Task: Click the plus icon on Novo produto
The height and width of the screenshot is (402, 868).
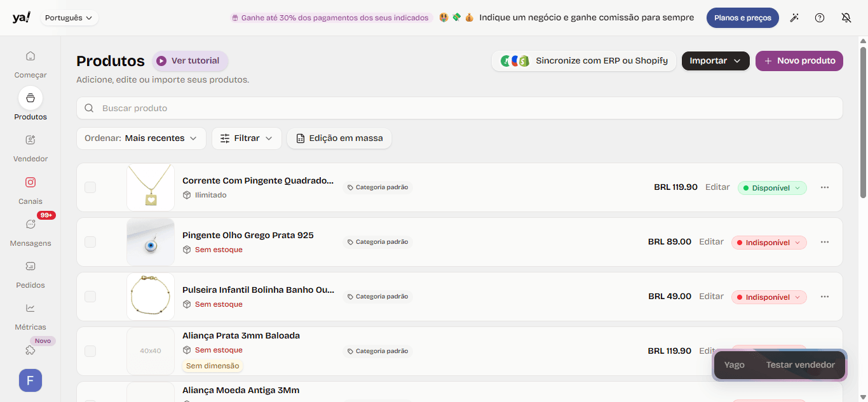Action: pos(768,61)
